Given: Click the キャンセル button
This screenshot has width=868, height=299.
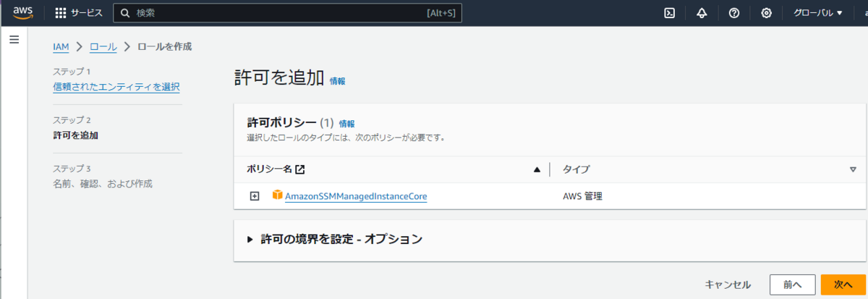Looking at the screenshot, I should click(x=728, y=285).
